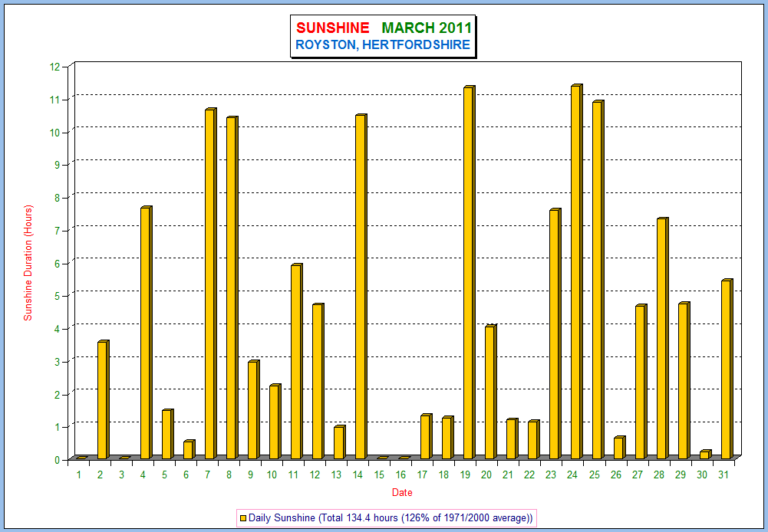Click the bar for date 2
This screenshot has width=768, height=532.
(x=103, y=400)
